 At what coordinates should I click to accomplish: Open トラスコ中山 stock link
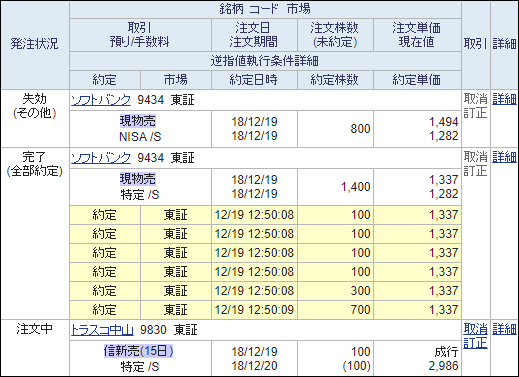(102, 330)
